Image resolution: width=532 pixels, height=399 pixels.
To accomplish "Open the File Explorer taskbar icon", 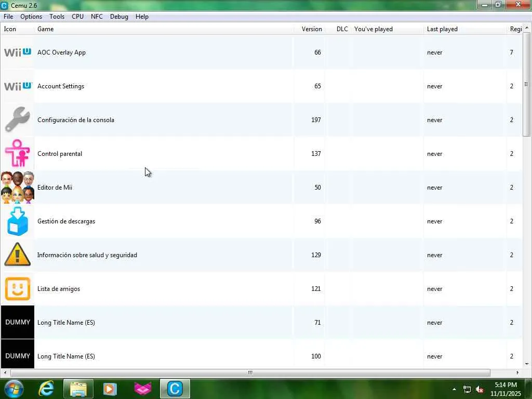I will (78, 389).
